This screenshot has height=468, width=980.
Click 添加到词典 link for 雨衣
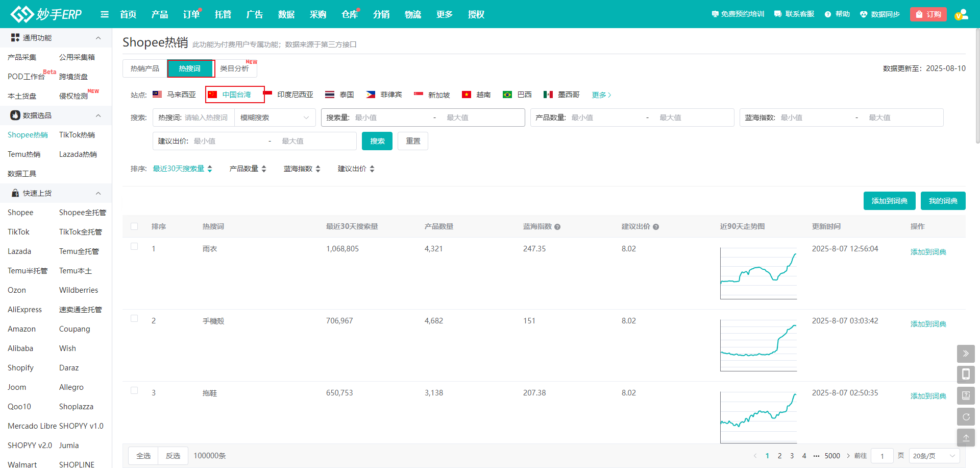(x=928, y=252)
